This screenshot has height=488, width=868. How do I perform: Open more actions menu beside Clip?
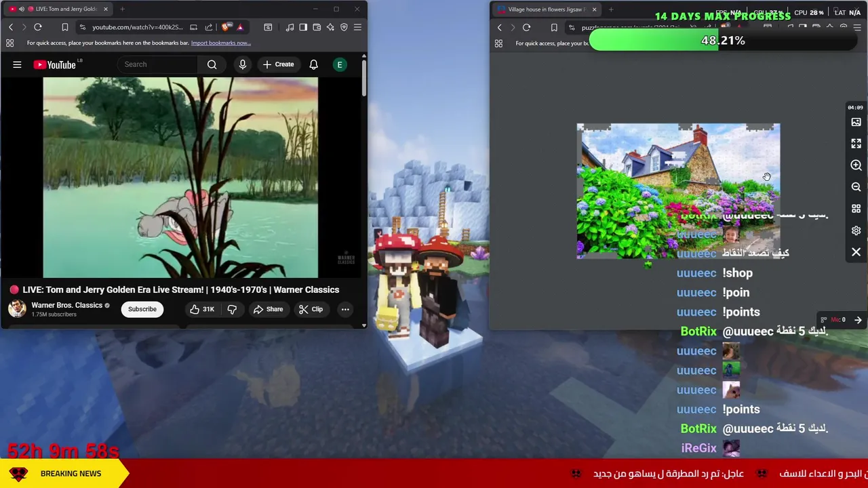point(345,309)
